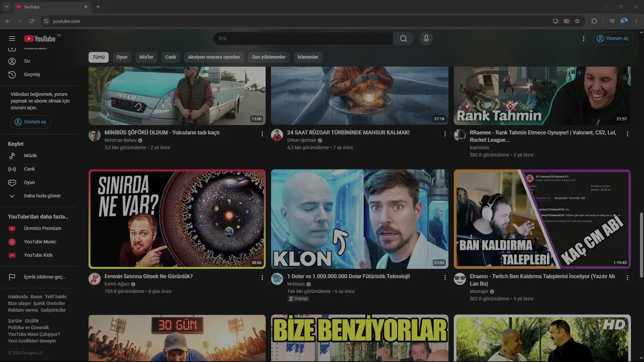
Task: Click the search magnifier button
Action: (x=404, y=39)
